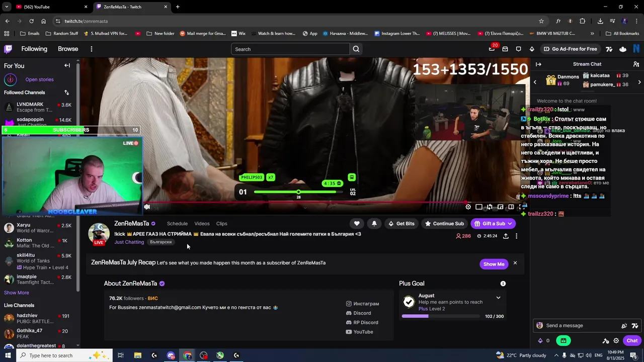Image resolution: width=644 pixels, height=362 pixels.
Task: Click the purple Chat send button
Action: 632,340
